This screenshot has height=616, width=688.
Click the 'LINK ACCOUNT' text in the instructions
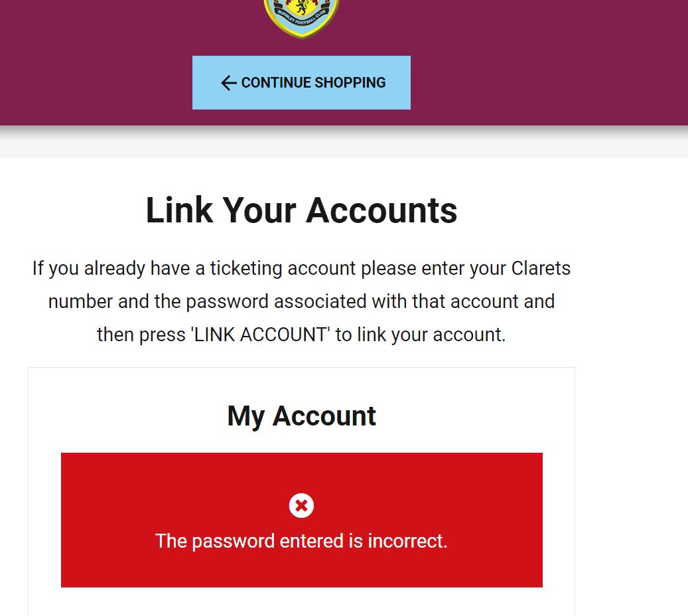(261, 335)
